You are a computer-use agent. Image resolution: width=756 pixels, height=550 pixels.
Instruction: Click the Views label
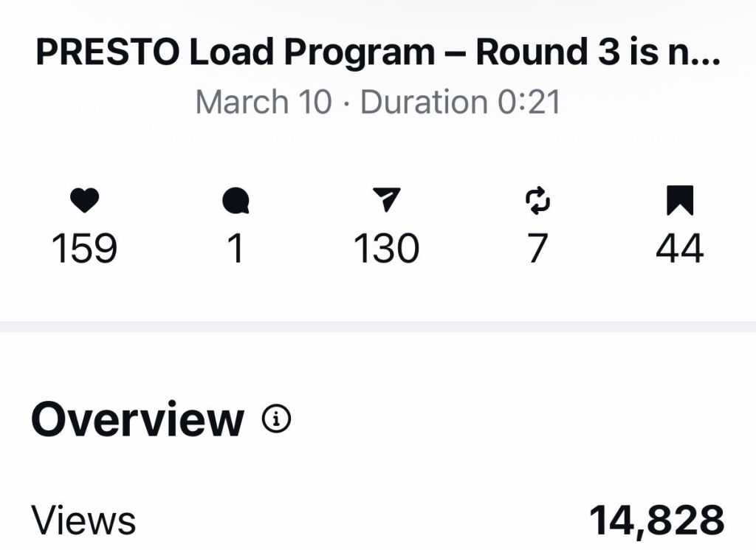pos(83,520)
